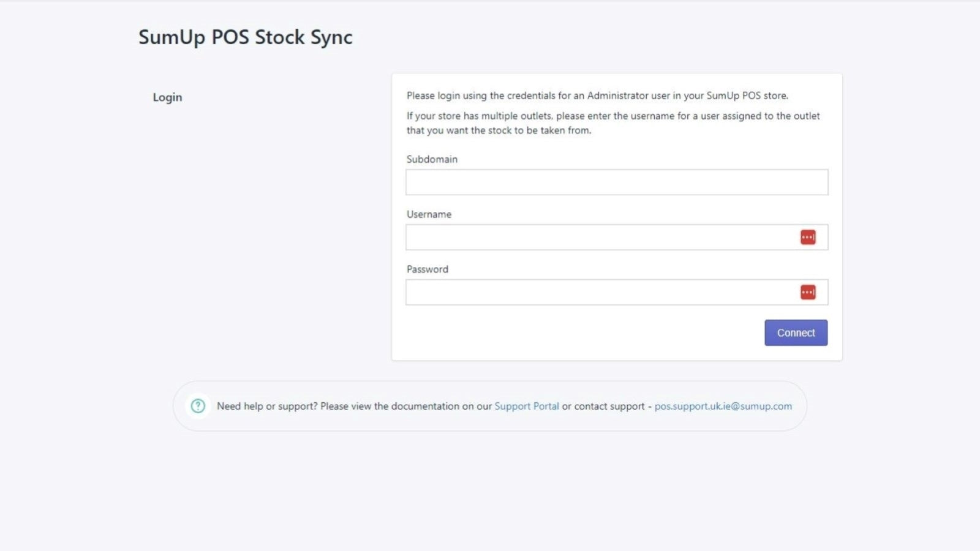Click the 'or contact support' text
This screenshot has height=551, width=980.
tap(603, 406)
